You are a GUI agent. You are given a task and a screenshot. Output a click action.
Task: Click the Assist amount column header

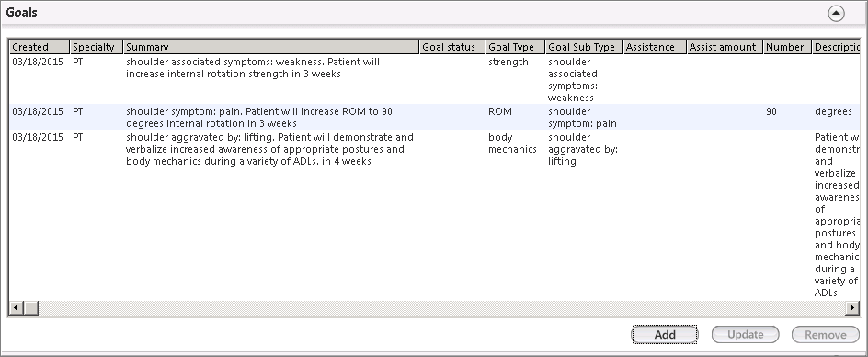tap(725, 47)
